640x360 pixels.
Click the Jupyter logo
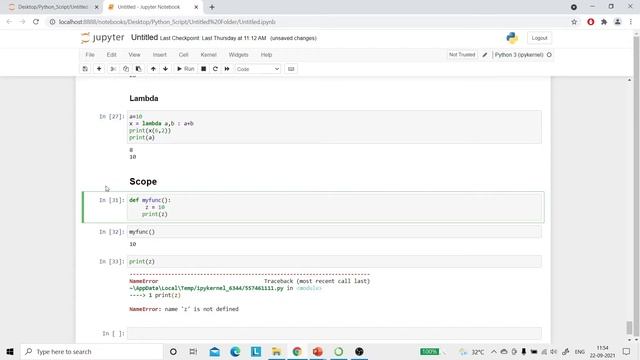click(x=102, y=38)
